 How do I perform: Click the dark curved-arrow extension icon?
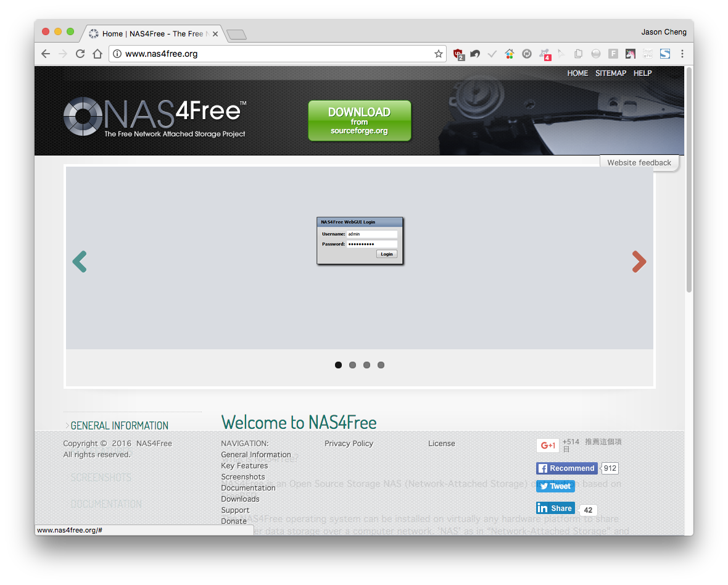point(475,54)
